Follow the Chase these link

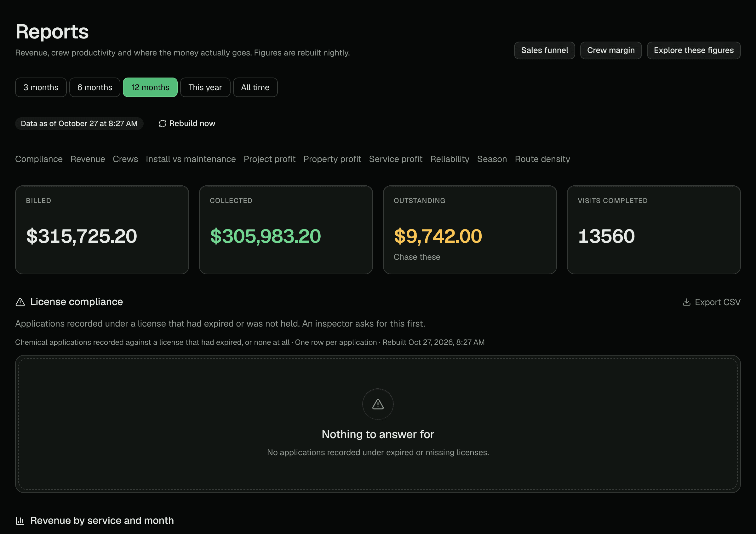[x=417, y=257]
